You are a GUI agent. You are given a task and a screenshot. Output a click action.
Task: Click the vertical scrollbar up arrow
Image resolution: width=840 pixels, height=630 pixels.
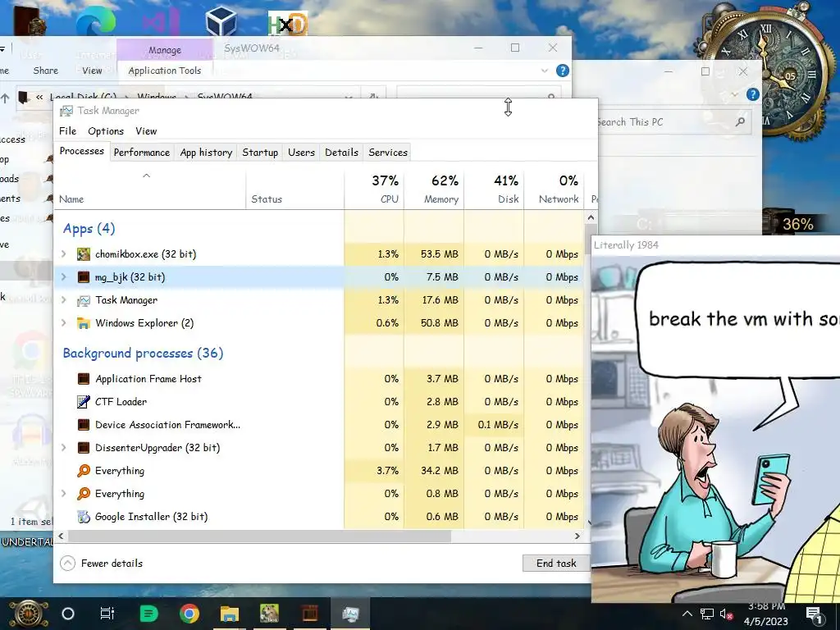click(591, 217)
